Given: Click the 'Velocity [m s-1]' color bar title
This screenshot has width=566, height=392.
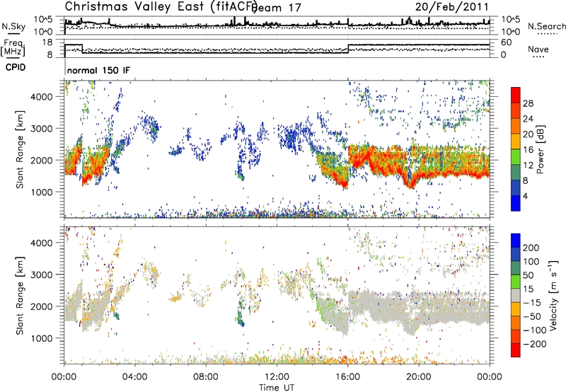Looking at the screenshot, I should (553, 295).
